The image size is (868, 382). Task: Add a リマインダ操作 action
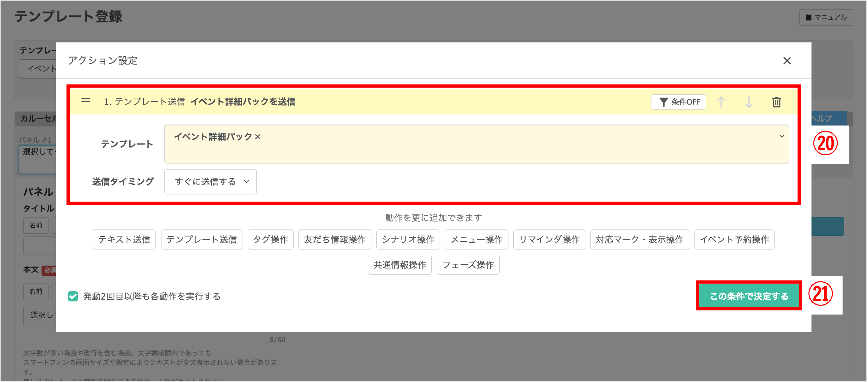coord(549,239)
